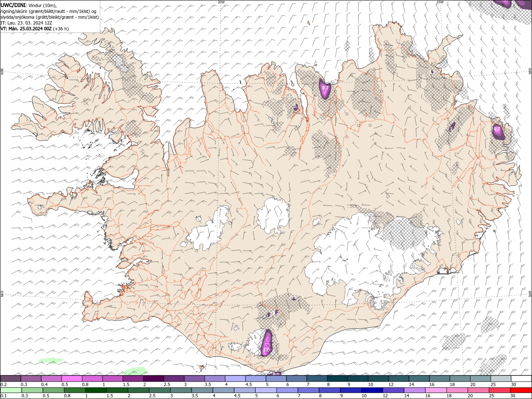The width and height of the screenshot is (532, 399).
Task: Click the white Hofsjökull glacier in central Iceland
Action: coord(273,216)
